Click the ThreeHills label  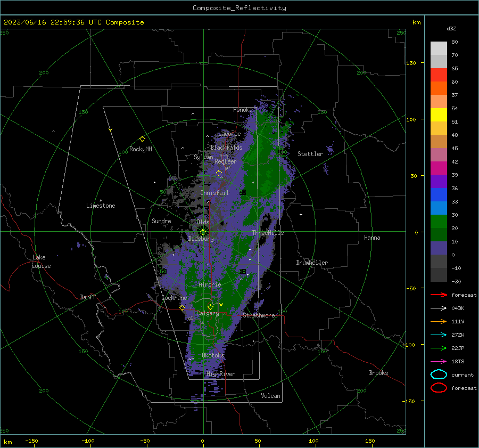point(268,233)
